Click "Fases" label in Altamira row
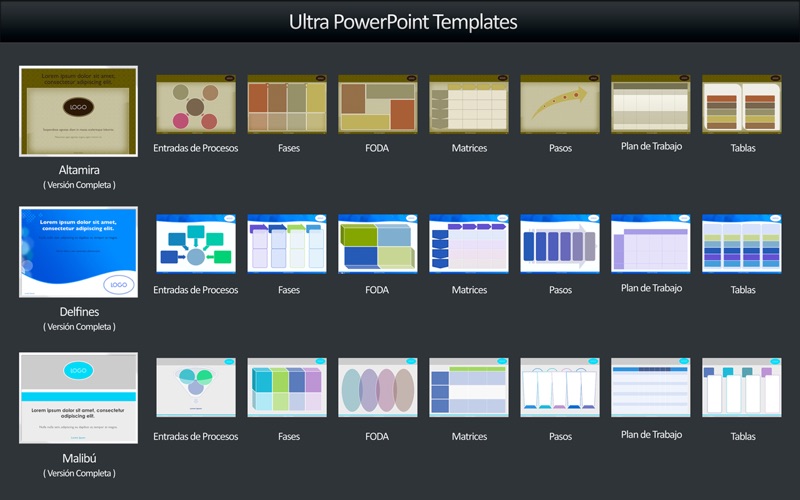 point(289,148)
